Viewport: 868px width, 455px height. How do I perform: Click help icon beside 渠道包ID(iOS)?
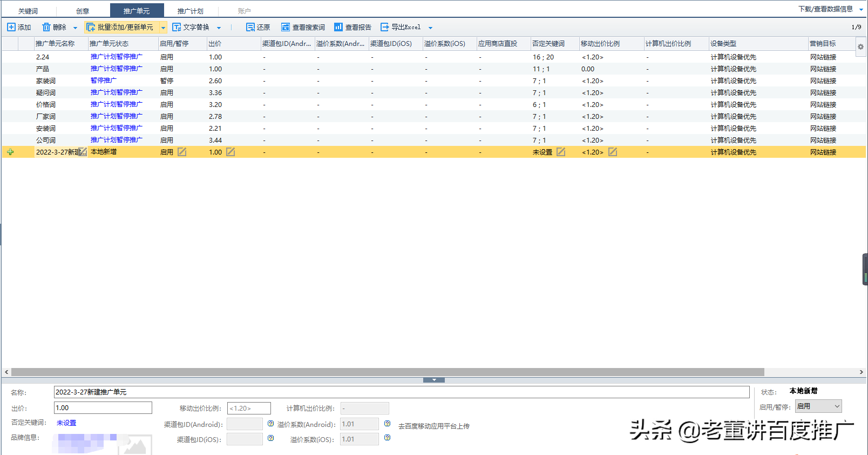click(270, 438)
